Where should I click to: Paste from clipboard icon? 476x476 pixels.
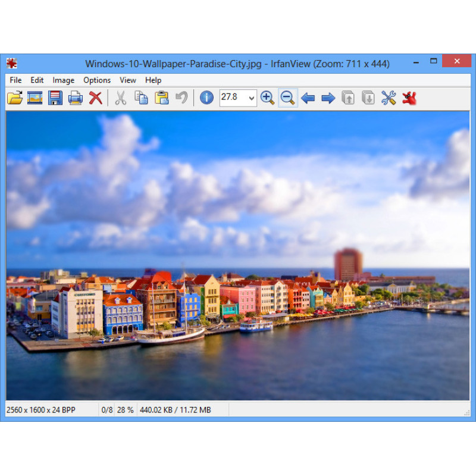[x=161, y=98]
